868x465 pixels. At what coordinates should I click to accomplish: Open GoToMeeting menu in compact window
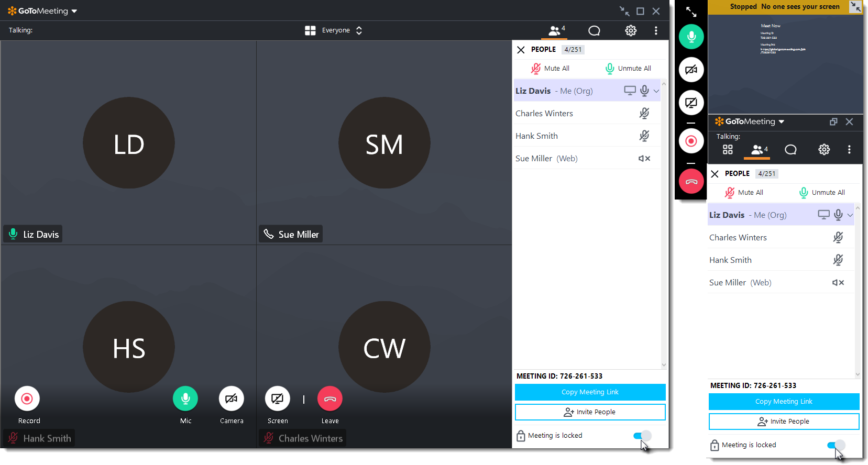point(750,121)
